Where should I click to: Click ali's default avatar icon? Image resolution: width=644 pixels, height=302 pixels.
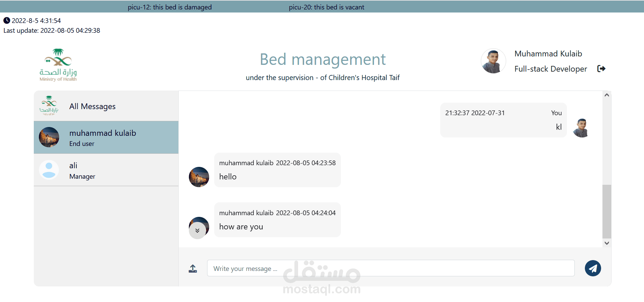click(x=49, y=170)
